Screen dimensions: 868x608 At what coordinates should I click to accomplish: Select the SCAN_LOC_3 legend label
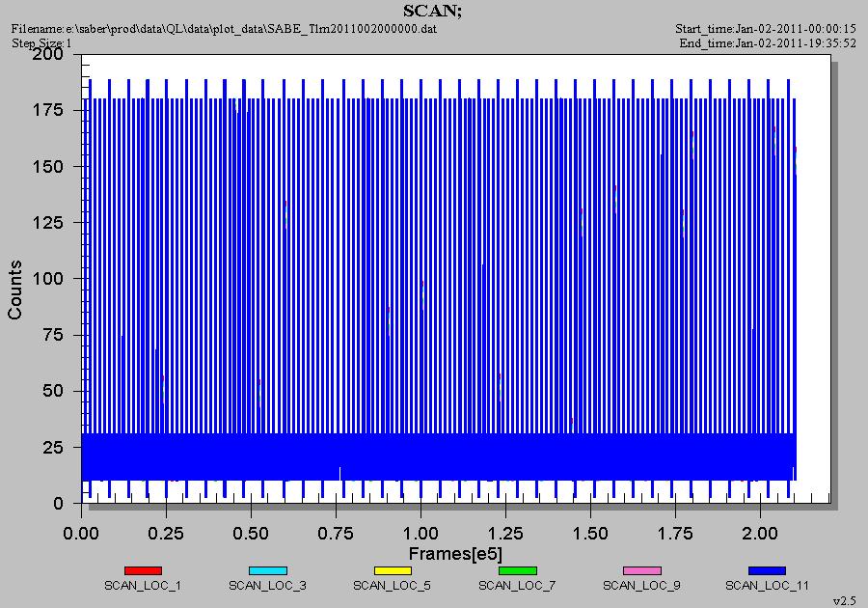point(267,585)
